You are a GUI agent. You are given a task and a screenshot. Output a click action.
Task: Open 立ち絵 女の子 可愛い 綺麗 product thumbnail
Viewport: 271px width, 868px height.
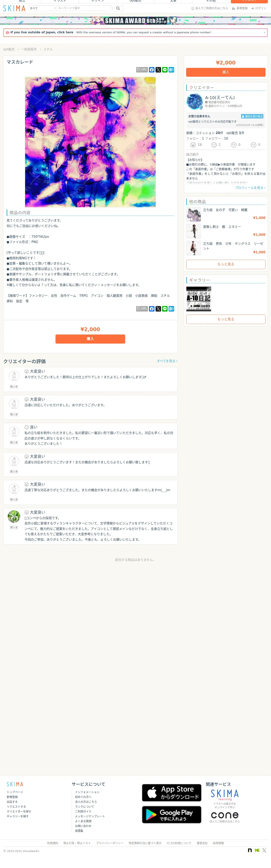click(194, 214)
